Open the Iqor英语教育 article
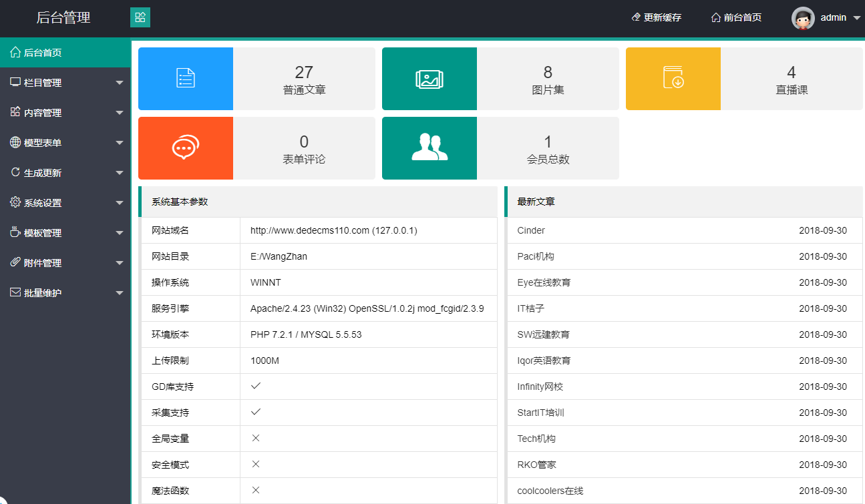 point(544,360)
